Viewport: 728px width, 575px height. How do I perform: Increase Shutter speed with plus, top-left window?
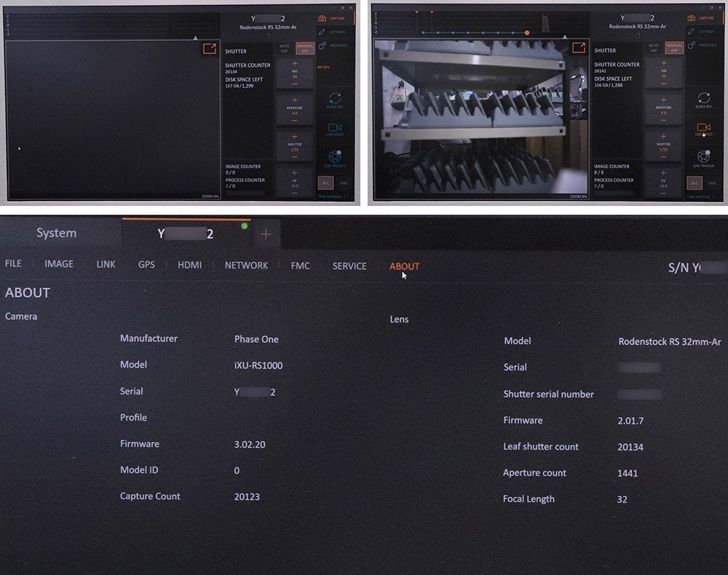pyautogui.click(x=294, y=137)
